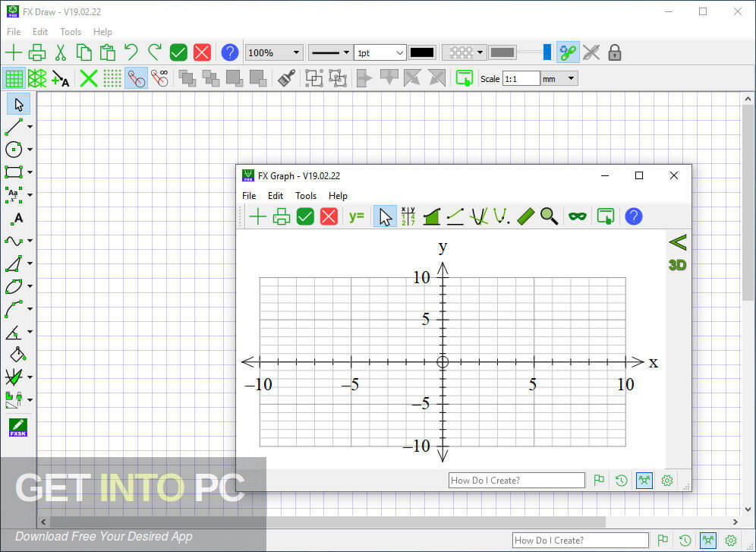The width and height of the screenshot is (756, 552).
Task: Click the Redo arrow icon
Action: coord(154,52)
